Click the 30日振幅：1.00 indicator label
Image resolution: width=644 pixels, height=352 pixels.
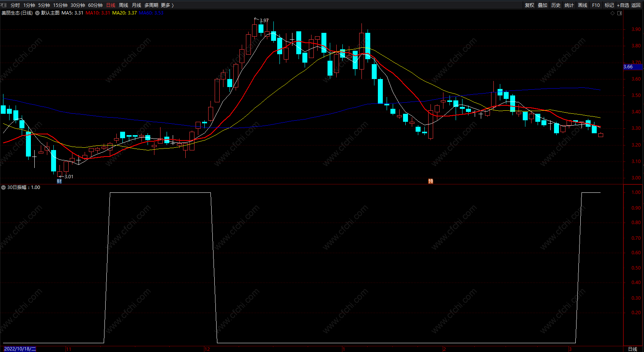click(24, 187)
